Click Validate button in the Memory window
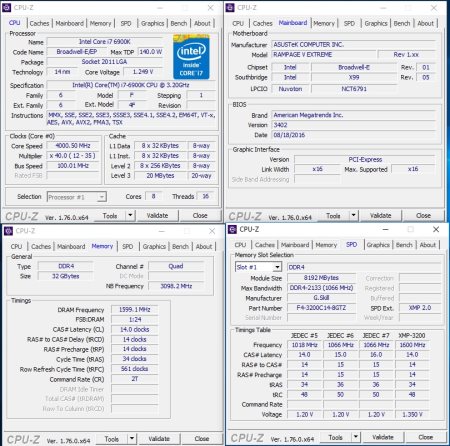This screenshot has height=446, width=450. [159, 439]
